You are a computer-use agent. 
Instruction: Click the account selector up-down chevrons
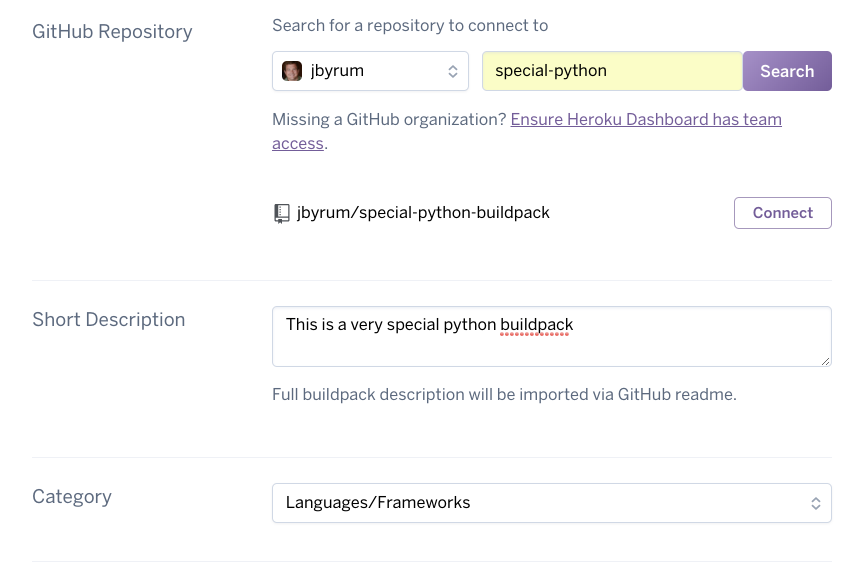tap(453, 72)
